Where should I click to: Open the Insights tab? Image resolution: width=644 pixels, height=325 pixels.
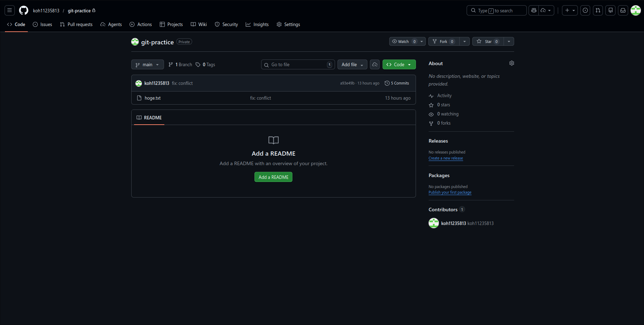[x=257, y=25]
